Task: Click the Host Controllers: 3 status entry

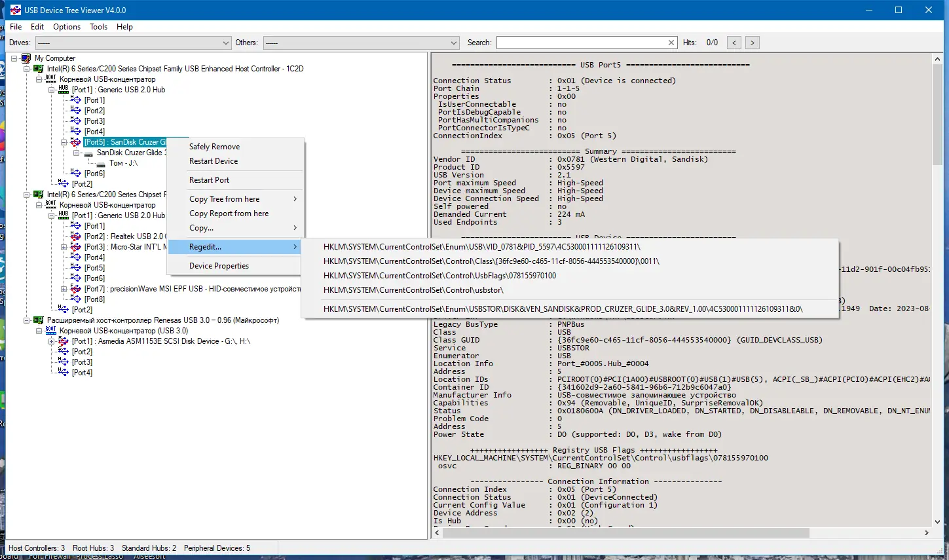Action: (x=37, y=548)
